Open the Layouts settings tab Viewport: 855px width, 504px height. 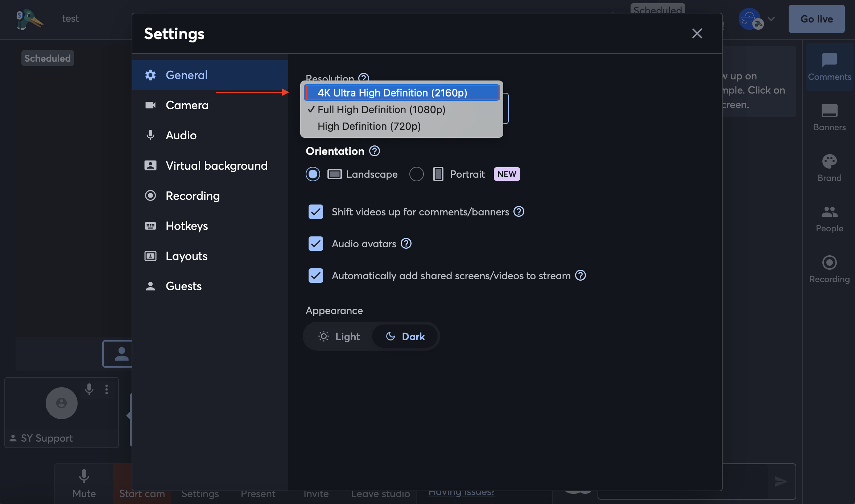210,256
